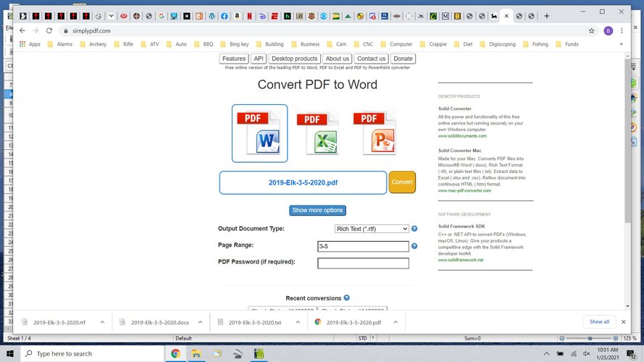644x362 pixels.
Task: Open the Digiscoping bookmark folder
Action: pyautogui.click(x=498, y=44)
